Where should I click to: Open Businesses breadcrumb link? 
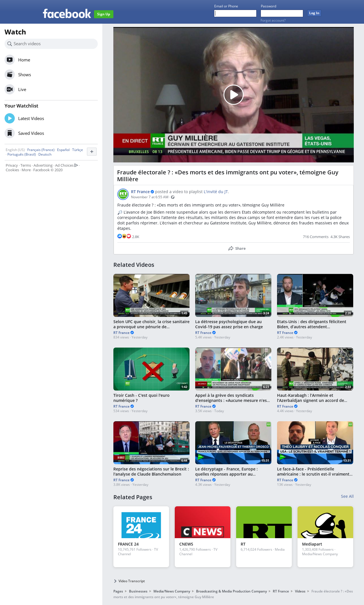[138, 591]
